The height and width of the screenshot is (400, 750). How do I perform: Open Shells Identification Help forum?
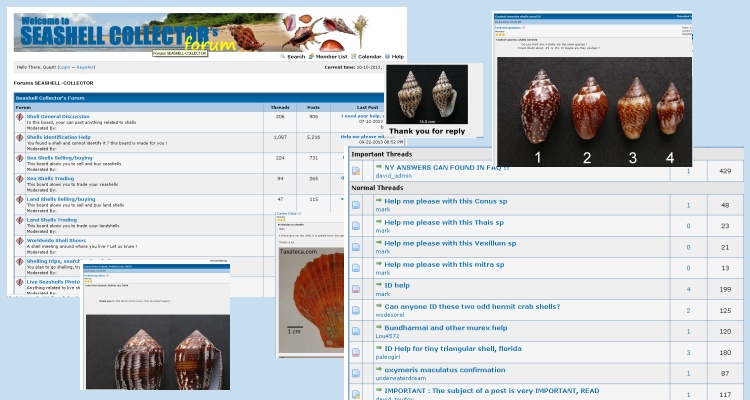coord(58,137)
